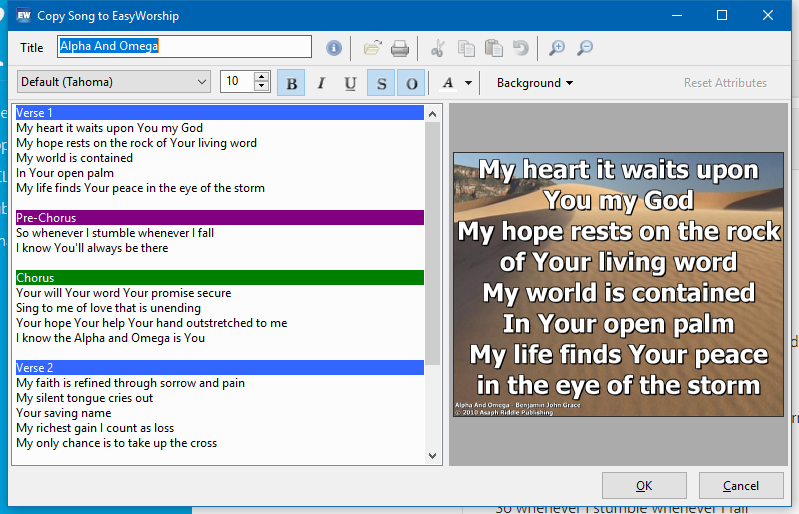799x514 pixels.
Task: Cut selected text with scissors icon
Action: point(438,48)
